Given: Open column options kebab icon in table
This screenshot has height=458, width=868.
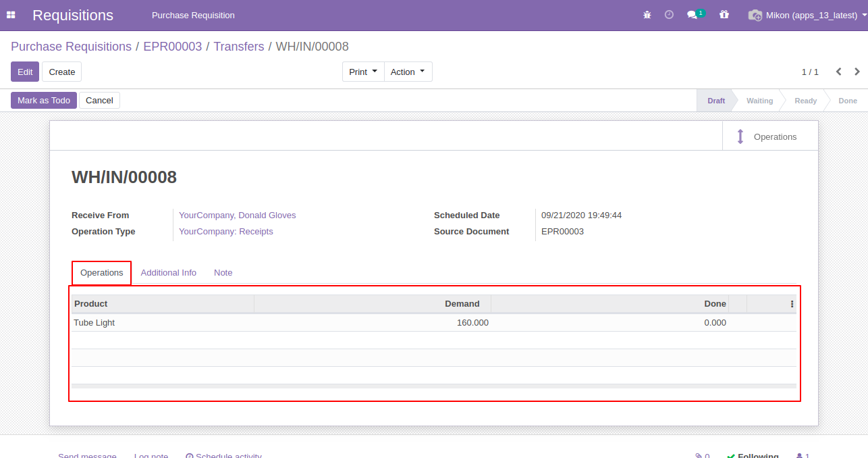Looking at the screenshot, I should 792,304.
